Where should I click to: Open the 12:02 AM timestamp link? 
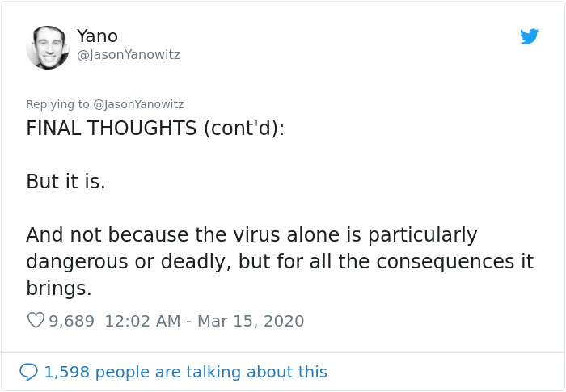pos(142,321)
